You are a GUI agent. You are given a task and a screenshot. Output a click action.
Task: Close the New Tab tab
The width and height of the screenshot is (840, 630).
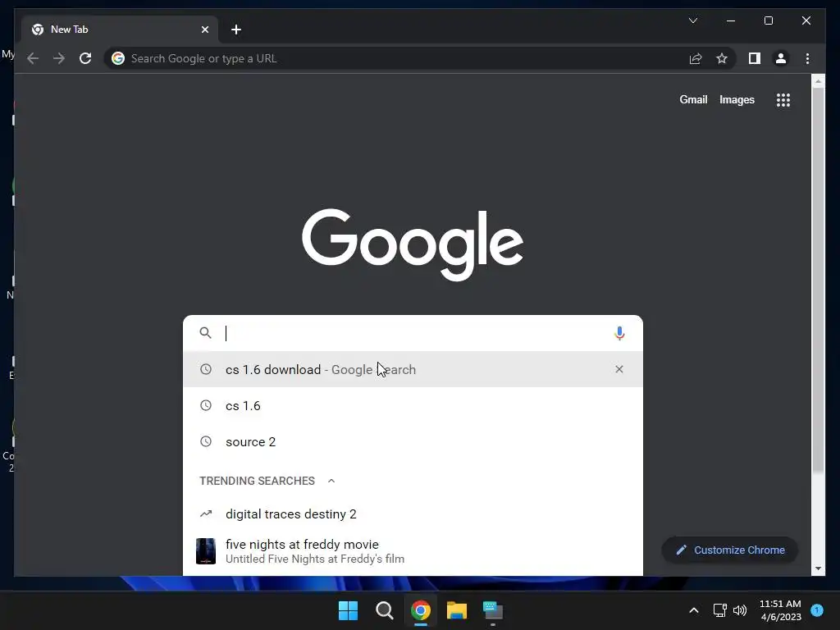[204, 30]
